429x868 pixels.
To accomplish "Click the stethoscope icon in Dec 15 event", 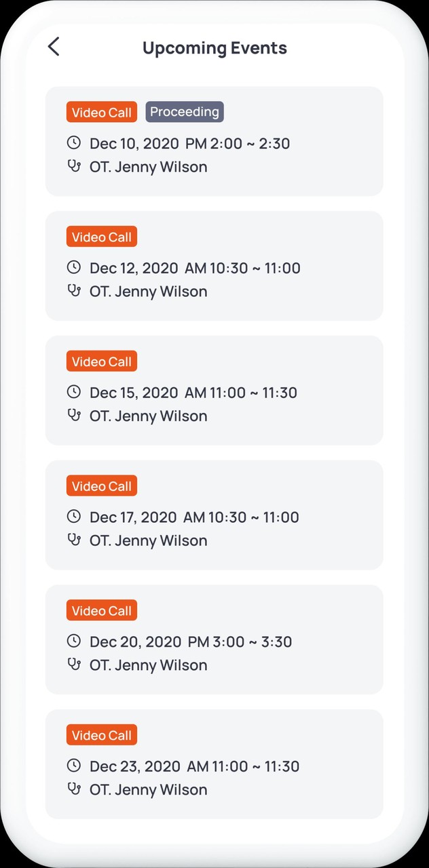I will (x=74, y=416).
